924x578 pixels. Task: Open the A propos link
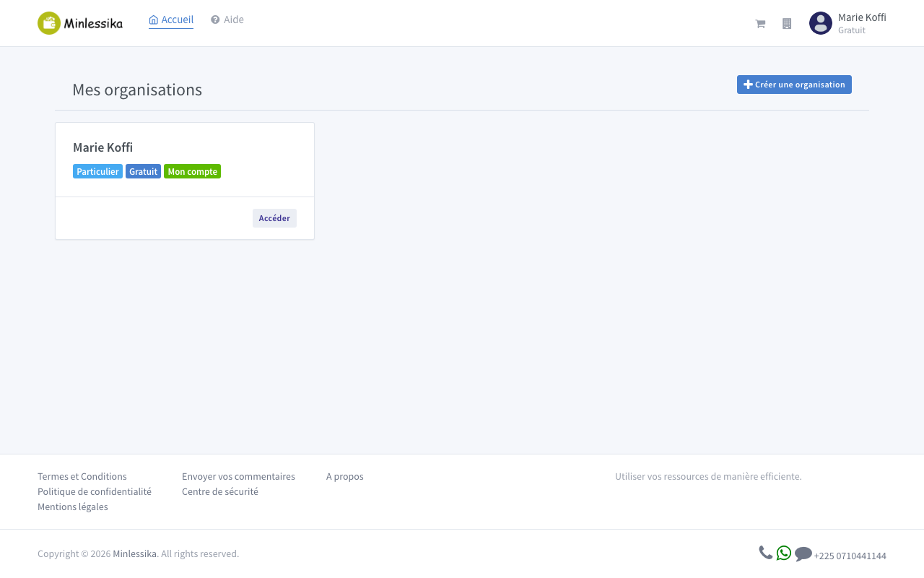point(345,476)
